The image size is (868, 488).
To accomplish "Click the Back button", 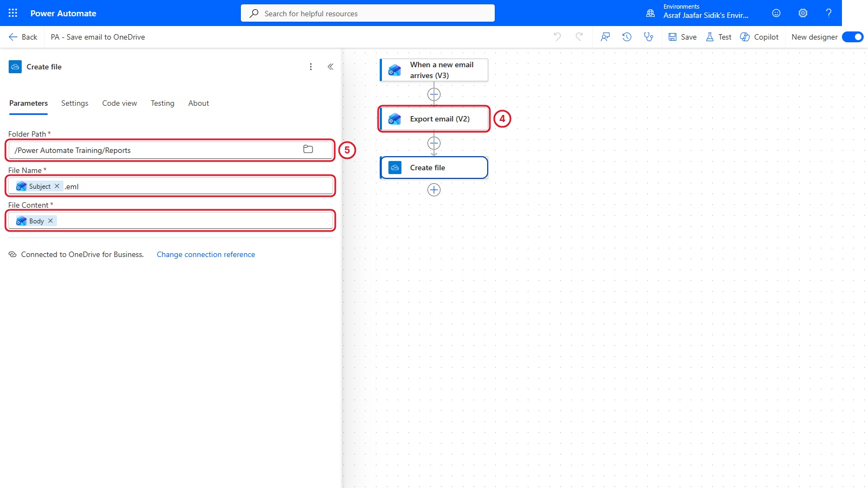I will point(23,37).
